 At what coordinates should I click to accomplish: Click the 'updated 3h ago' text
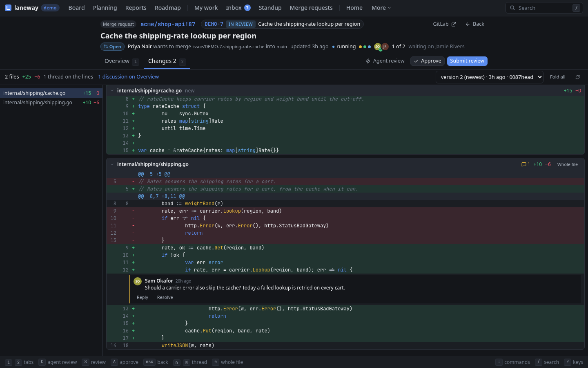(x=309, y=47)
